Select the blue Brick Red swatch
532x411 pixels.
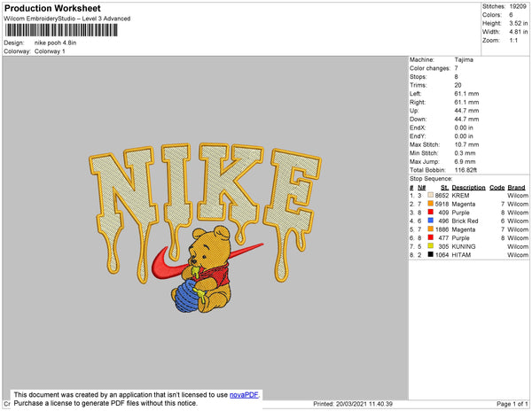[432, 221]
